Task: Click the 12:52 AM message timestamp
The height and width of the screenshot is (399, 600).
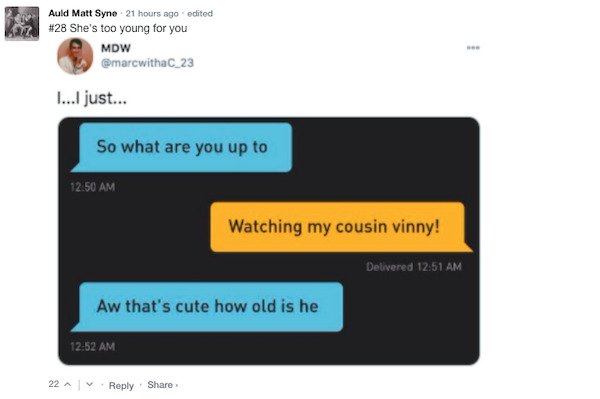Action: coord(93,347)
